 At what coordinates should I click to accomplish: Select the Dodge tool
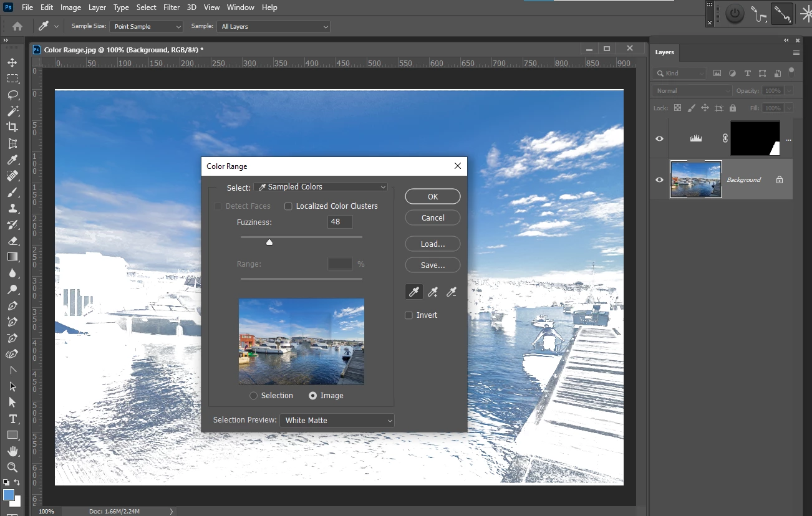click(x=12, y=289)
